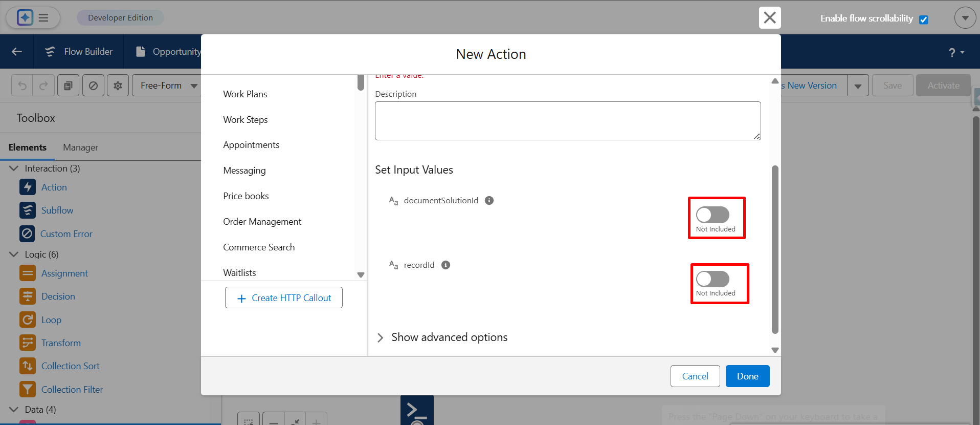The image size is (980, 425).
Task: Select Order Management category
Action: 262,222
